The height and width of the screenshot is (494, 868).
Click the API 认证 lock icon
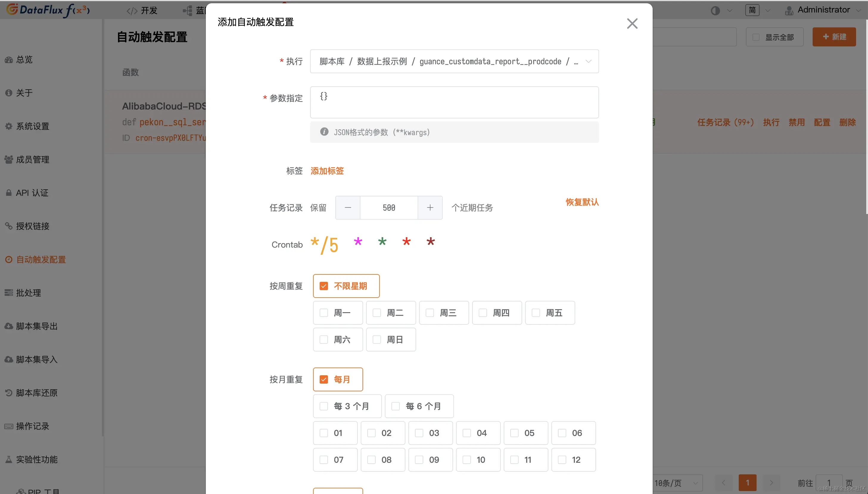click(9, 193)
